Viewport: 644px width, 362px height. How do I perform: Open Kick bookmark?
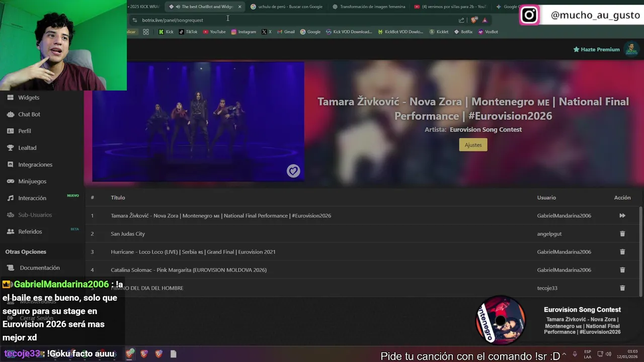pyautogui.click(x=166, y=32)
